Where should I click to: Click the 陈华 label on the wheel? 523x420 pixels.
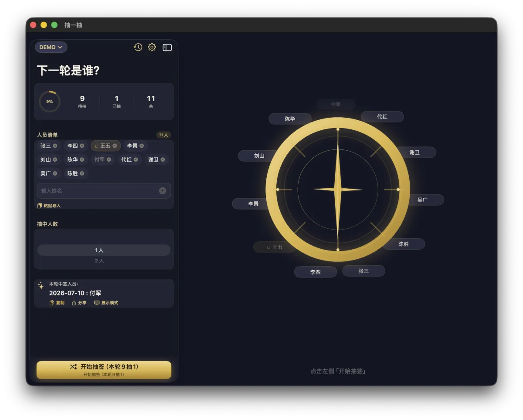coord(290,119)
